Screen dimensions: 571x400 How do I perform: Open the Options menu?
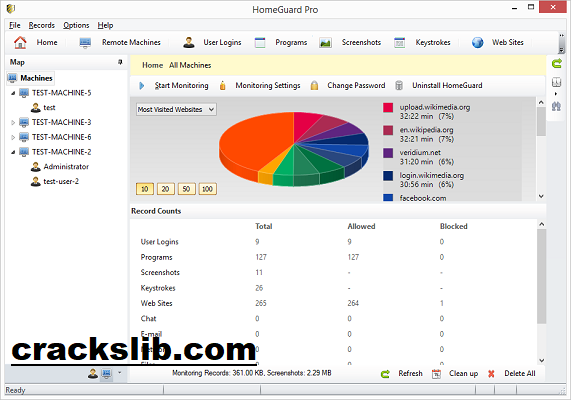(76, 25)
